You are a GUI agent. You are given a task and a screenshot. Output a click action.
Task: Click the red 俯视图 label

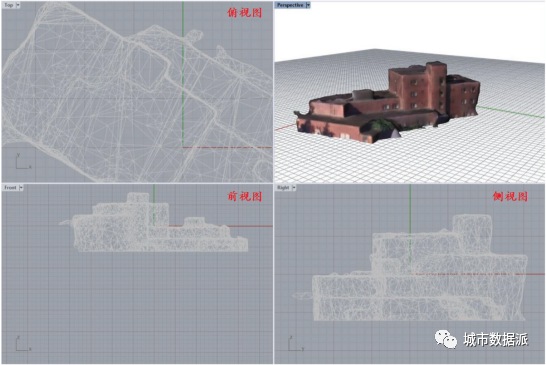click(x=244, y=13)
